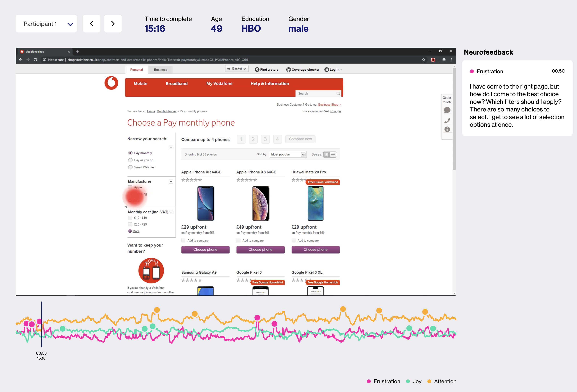
Task: Open the Broadband menu
Action: pyautogui.click(x=176, y=84)
